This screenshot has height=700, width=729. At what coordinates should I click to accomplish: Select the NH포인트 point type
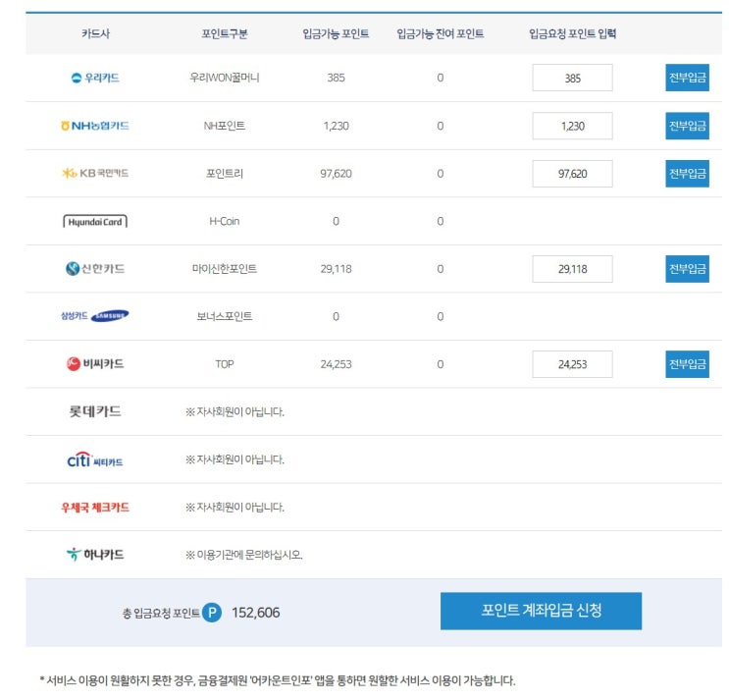pos(225,126)
